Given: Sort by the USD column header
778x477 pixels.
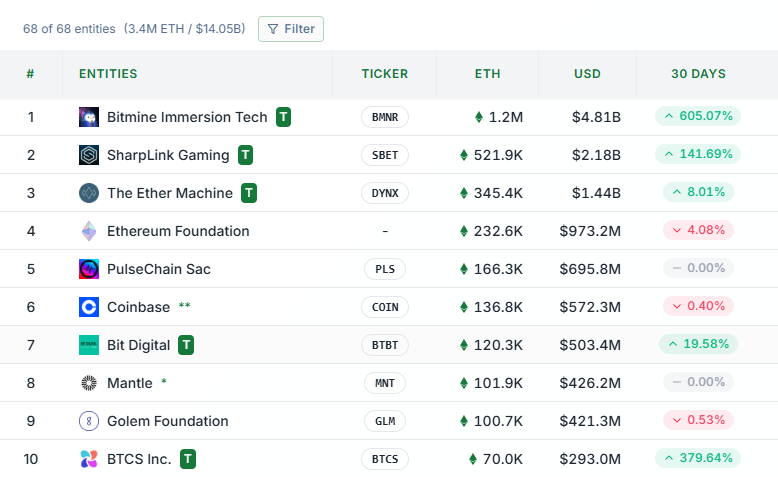Looking at the screenshot, I should click(587, 74).
